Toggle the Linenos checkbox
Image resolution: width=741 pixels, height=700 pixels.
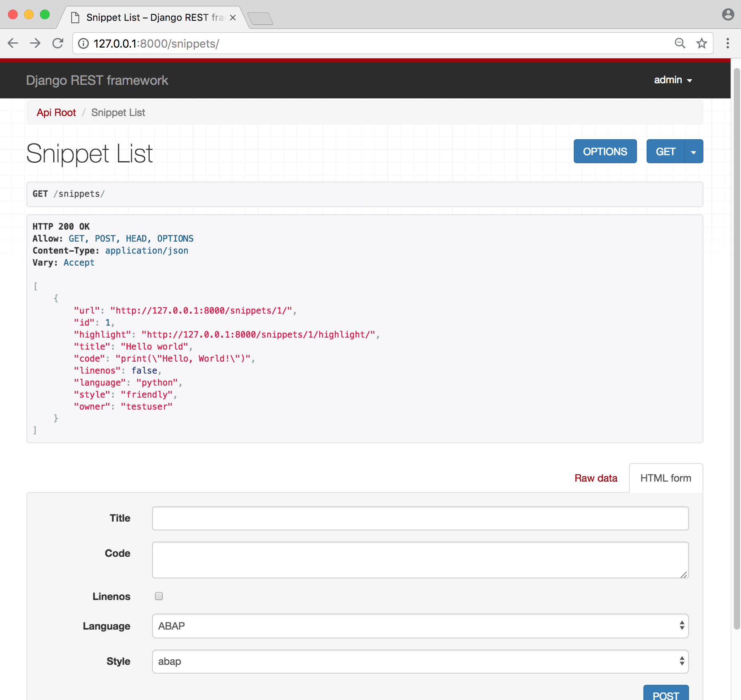159,596
